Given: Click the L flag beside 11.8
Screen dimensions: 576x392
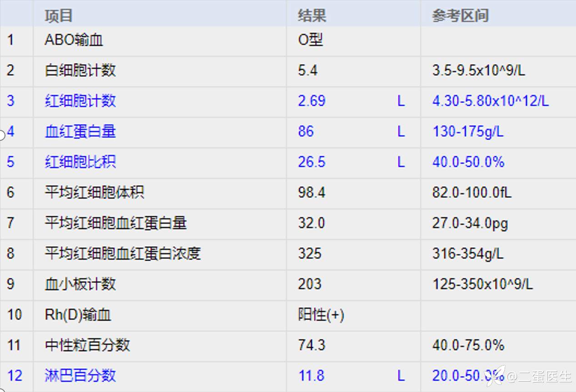Looking at the screenshot, I should (401, 376).
